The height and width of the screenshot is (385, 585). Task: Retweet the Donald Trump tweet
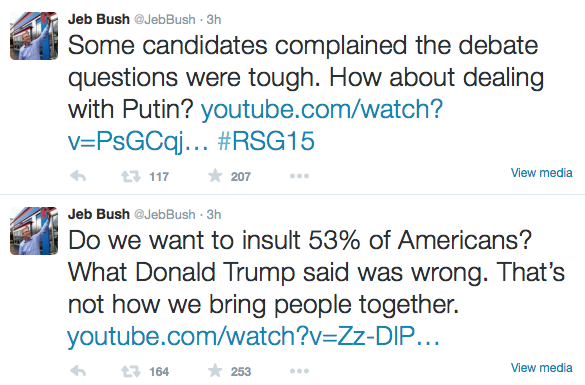tap(131, 371)
